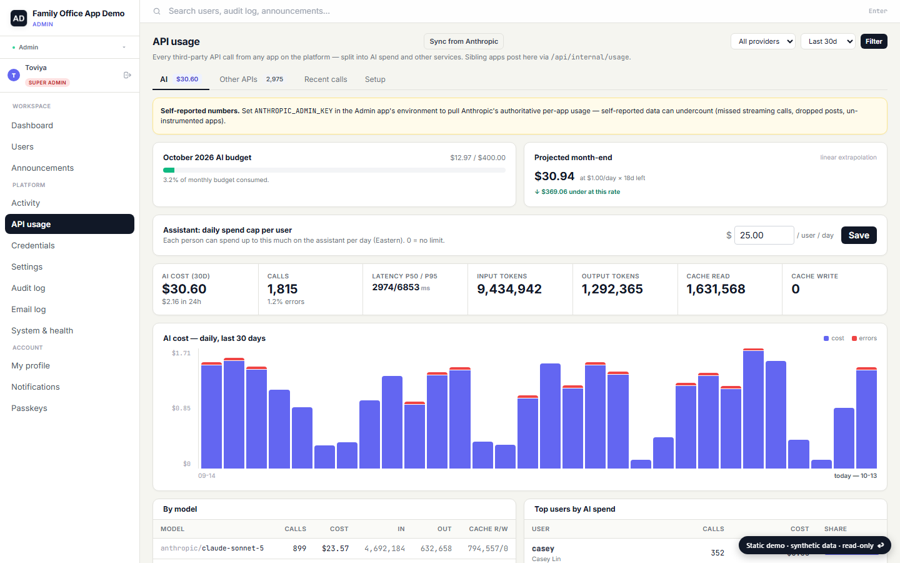This screenshot has width=900, height=563.
Task: Select API usage in sidebar
Action: 69,224
